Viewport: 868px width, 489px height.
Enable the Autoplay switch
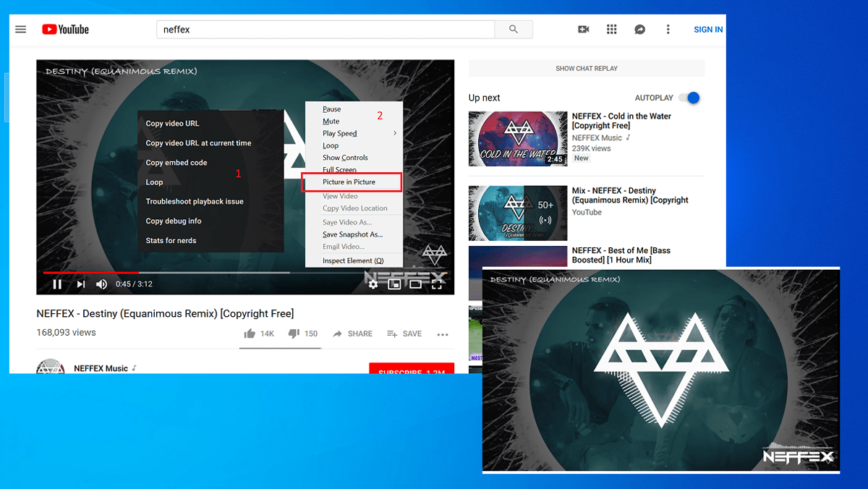pyautogui.click(x=689, y=98)
